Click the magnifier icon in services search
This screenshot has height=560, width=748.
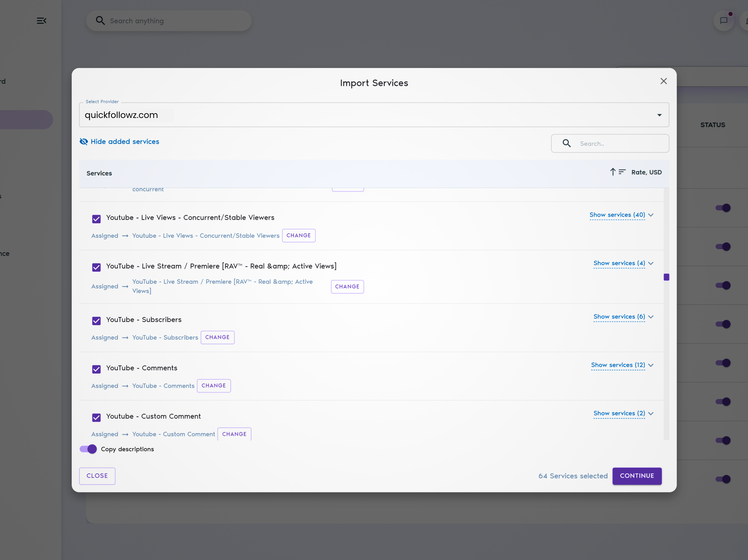(566, 143)
